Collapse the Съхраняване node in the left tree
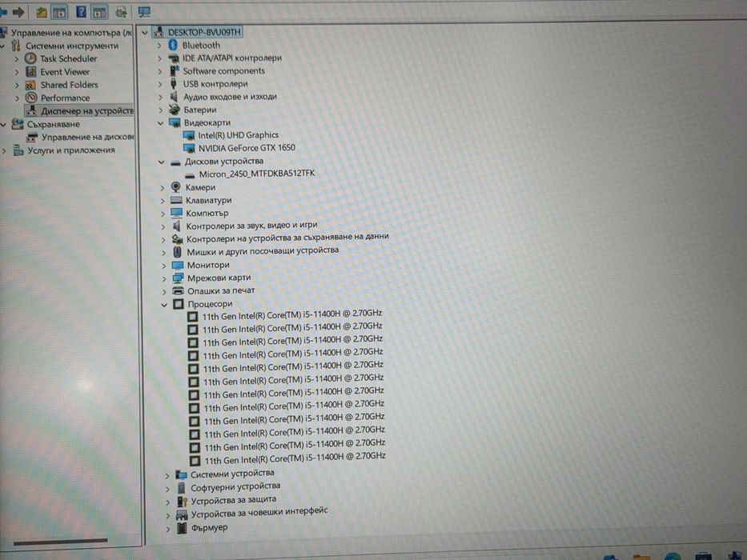This screenshot has height=560, width=747. coord(3,125)
